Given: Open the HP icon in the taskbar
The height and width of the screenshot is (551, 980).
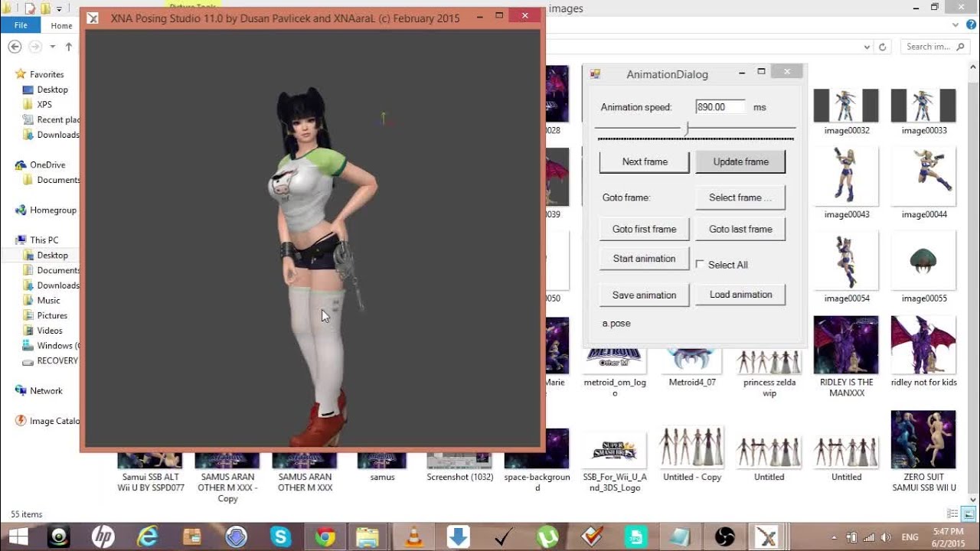Looking at the screenshot, I should point(103,536).
